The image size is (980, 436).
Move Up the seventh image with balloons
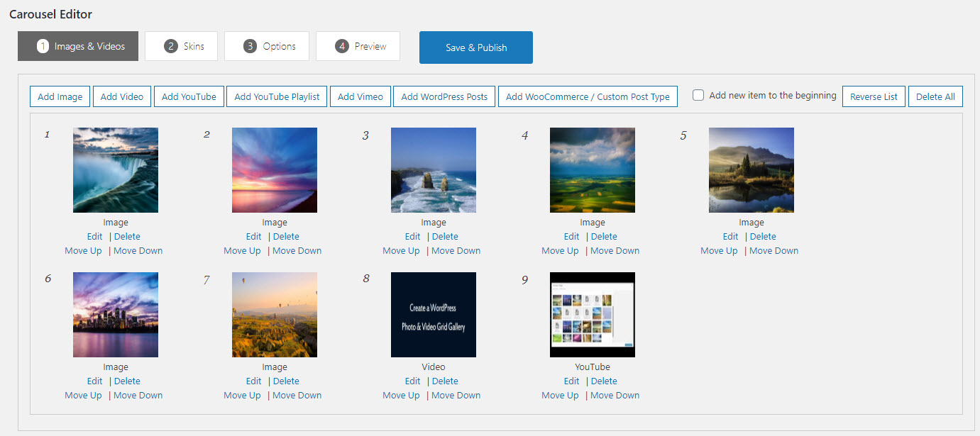click(x=242, y=396)
